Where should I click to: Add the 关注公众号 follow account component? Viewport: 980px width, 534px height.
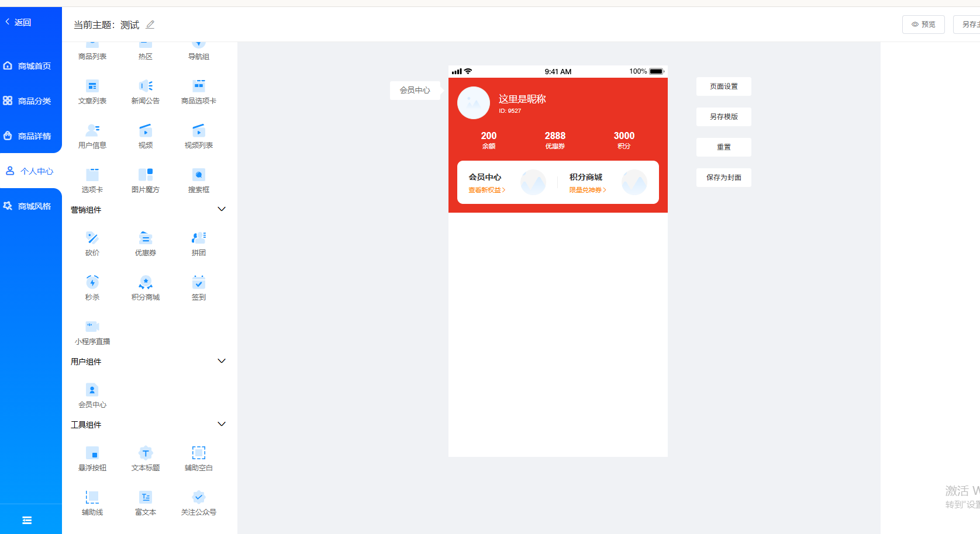tap(199, 504)
